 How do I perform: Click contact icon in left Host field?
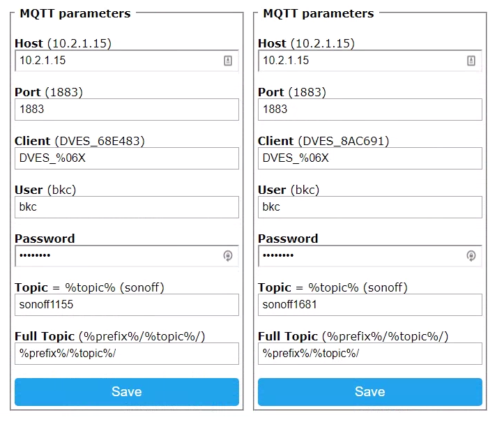point(228,61)
